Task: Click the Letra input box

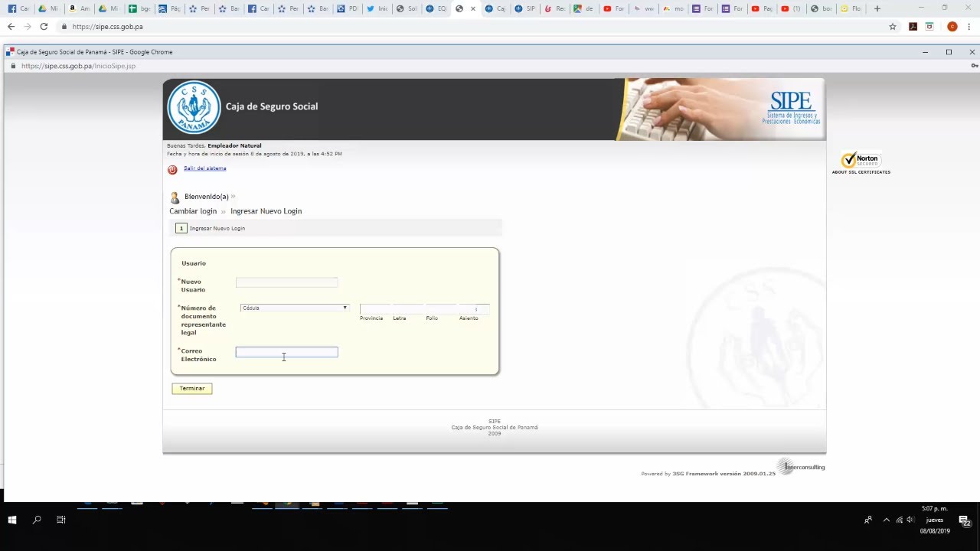Action: 408,309
